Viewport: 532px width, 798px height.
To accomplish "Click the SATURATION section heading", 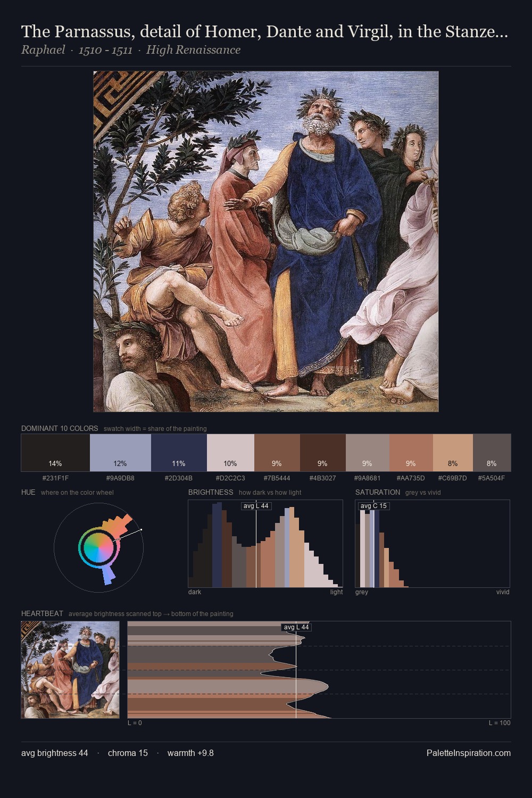I will pos(378,492).
